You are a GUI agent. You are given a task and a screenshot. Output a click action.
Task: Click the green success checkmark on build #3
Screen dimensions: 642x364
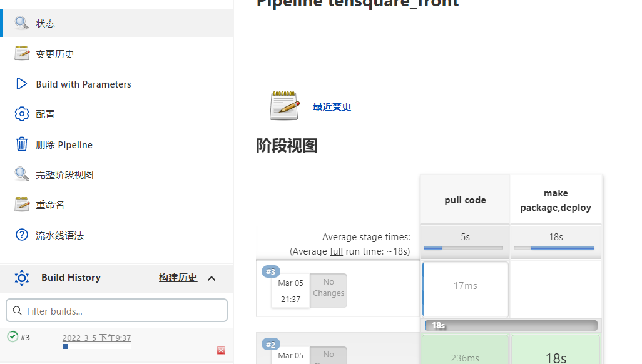click(12, 336)
